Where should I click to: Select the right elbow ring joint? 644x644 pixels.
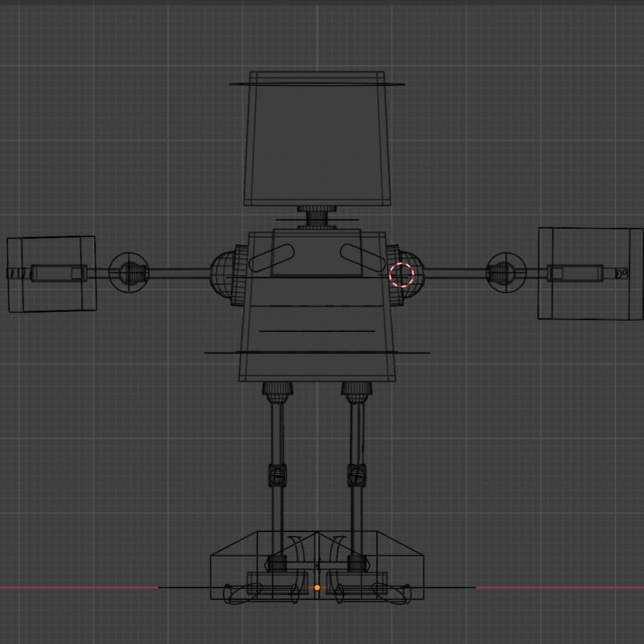[x=506, y=272]
